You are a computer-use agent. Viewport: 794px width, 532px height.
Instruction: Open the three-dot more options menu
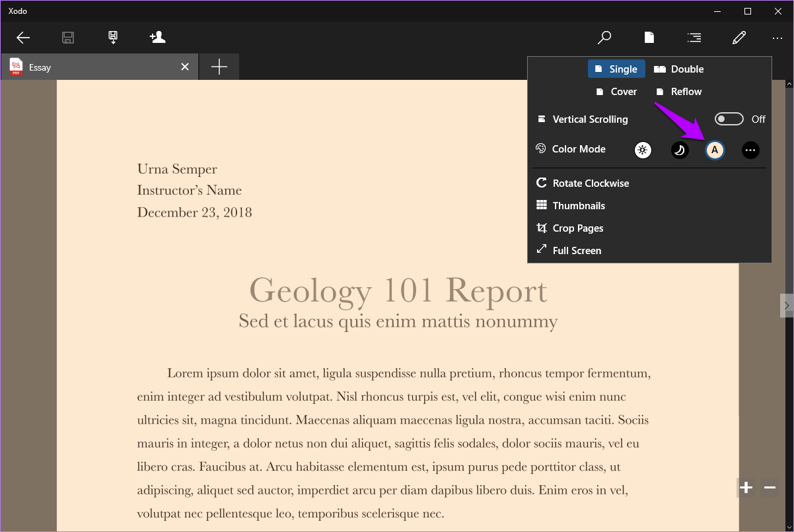tap(777, 38)
